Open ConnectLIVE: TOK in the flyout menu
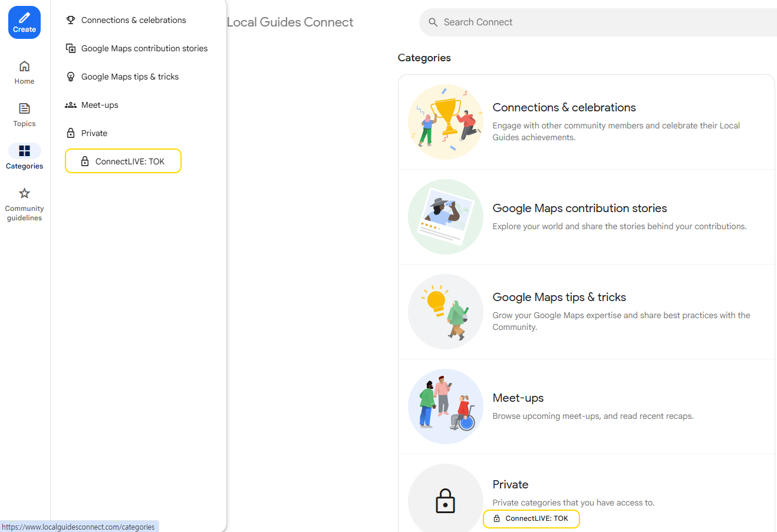 pyautogui.click(x=123, y=161)
